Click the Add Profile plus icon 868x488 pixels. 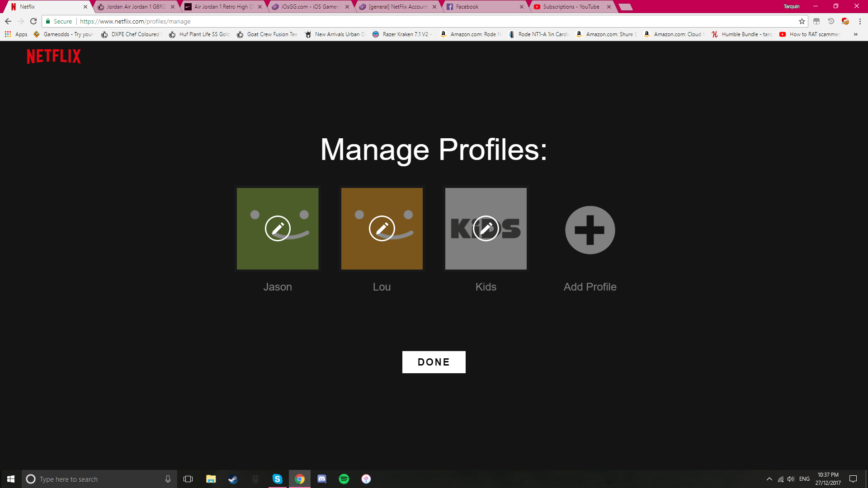click(590, 230)
